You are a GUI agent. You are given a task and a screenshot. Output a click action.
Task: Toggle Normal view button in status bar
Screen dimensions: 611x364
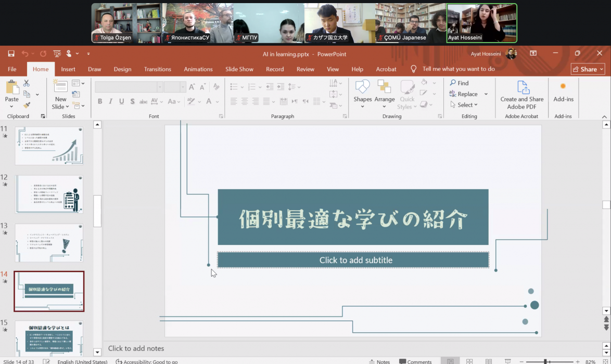450,361
